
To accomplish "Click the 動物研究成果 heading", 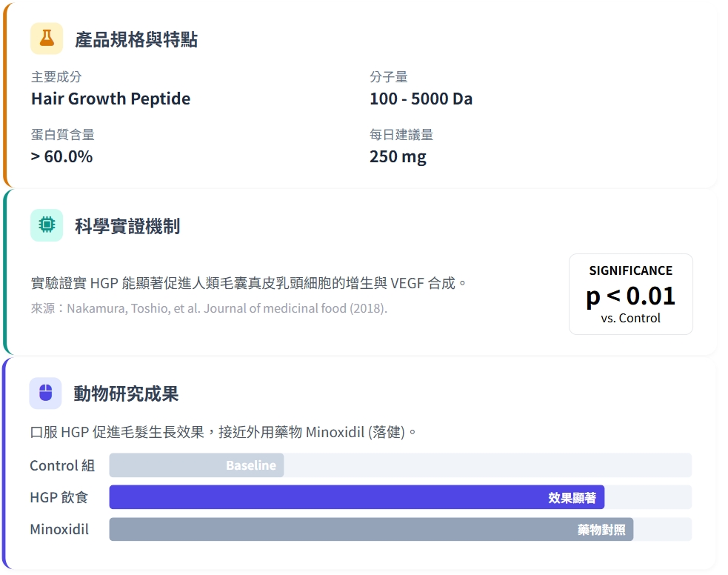I will tap(126, 393).
